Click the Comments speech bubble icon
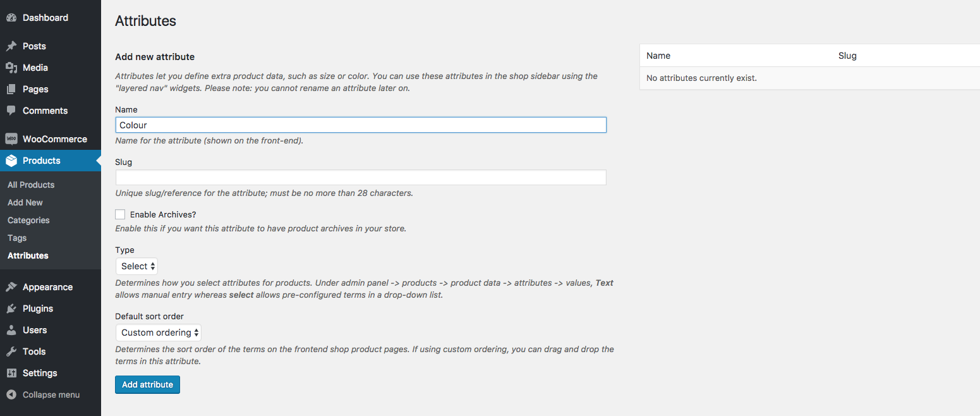 coord(11,111)
